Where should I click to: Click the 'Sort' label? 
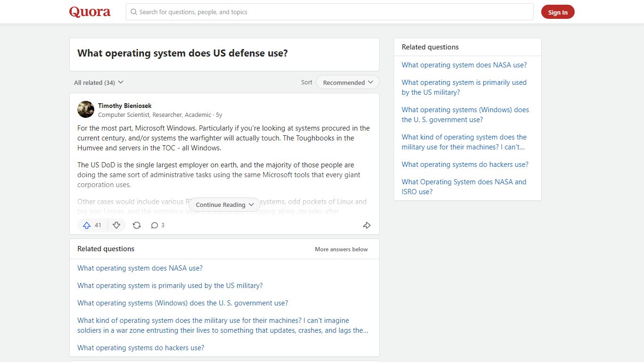(x=307, y=82)
